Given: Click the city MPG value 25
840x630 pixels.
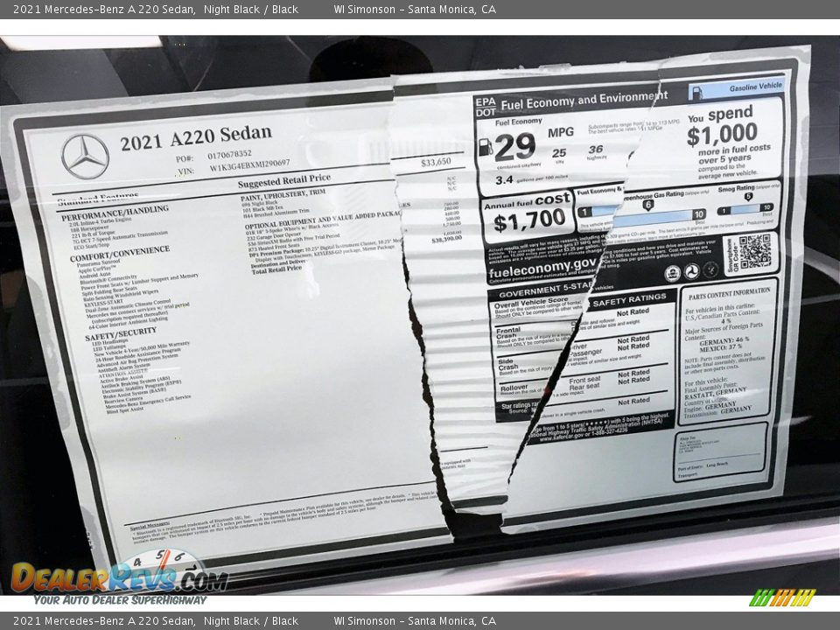Looking at the screenshot, I should (x=559, y=153).
